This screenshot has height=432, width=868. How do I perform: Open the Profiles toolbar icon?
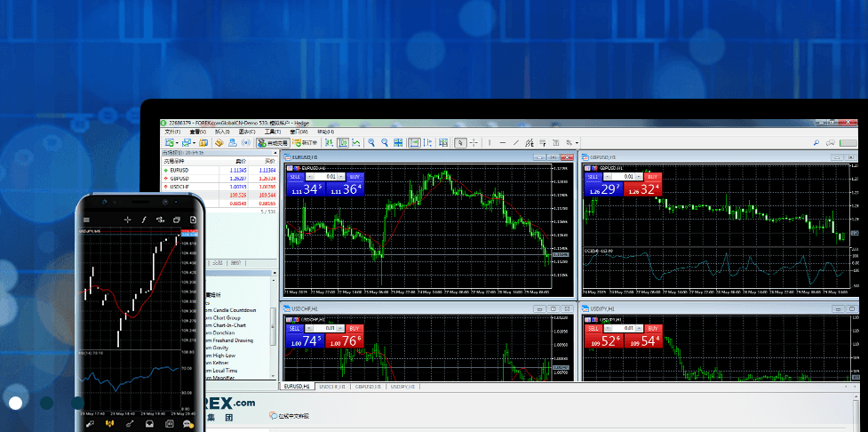[x=187, y=143]
